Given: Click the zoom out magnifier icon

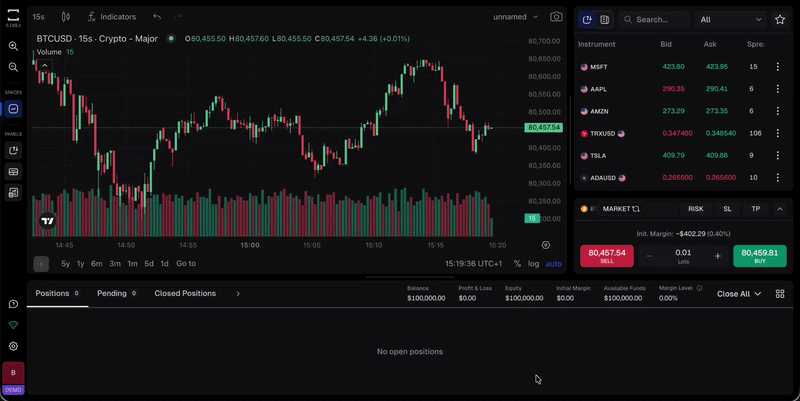Looking at the screenshot, I should pos(13,67).
